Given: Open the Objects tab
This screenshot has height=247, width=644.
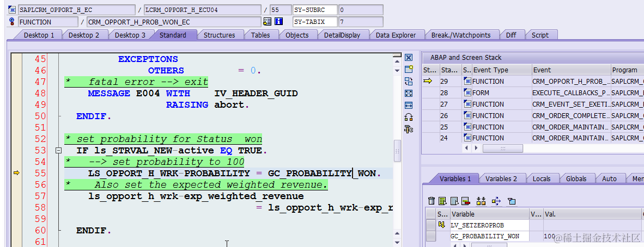Looking at the screenshot, I should pyautogui.click(x=296, y=35).
